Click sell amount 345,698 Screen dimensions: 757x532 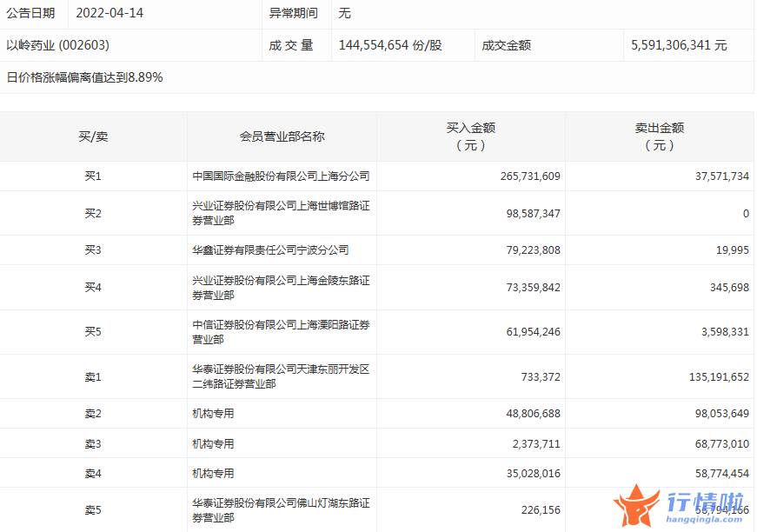coord(729,288)
